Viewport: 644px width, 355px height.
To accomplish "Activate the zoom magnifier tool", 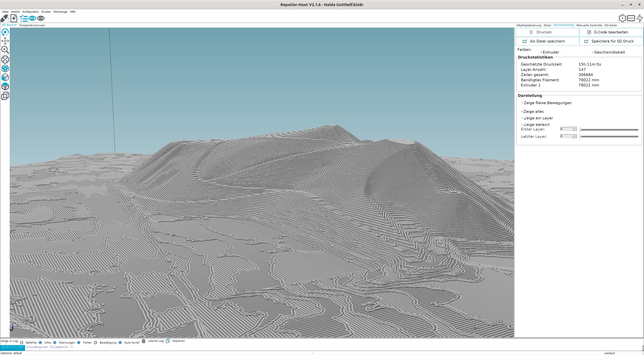I will point(5,50).
